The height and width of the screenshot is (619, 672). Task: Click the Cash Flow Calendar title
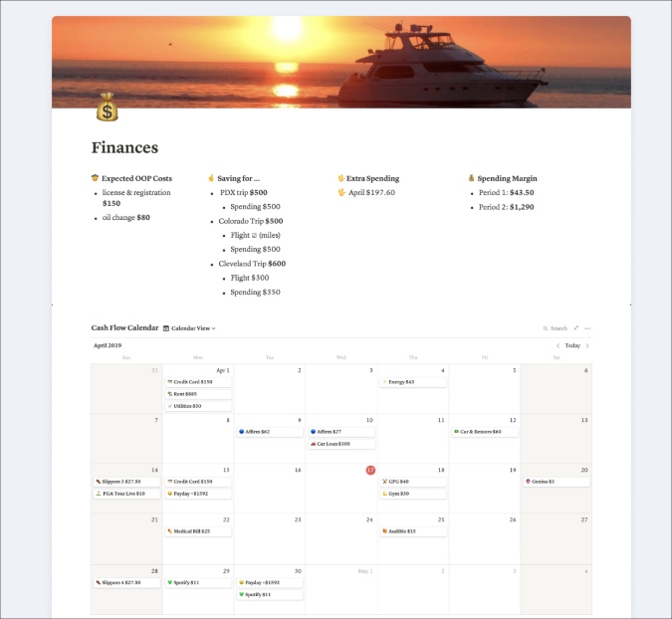click(124, 327)
